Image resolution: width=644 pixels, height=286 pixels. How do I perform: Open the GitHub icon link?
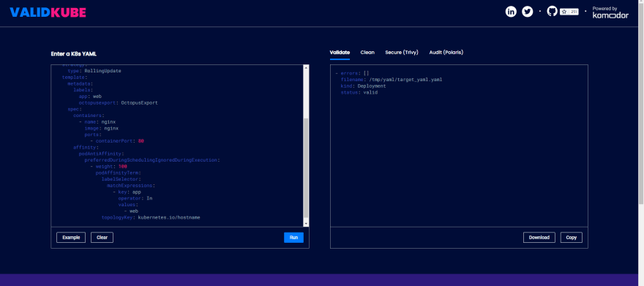tap(553, 12)
